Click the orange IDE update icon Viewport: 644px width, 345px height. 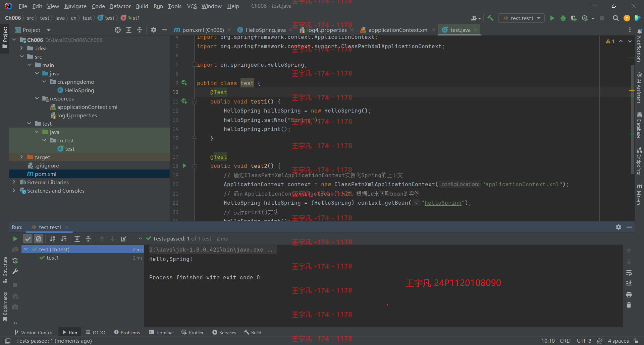pyautogui.click(x=627, y=18)
